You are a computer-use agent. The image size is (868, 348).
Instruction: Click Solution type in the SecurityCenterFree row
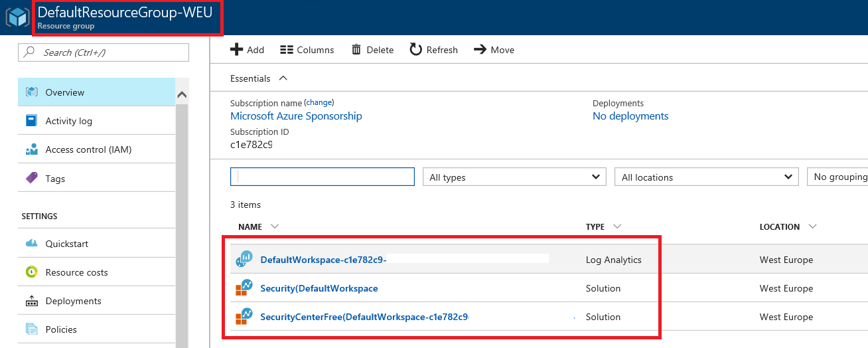pyautogui.click(x=603, y=317)
